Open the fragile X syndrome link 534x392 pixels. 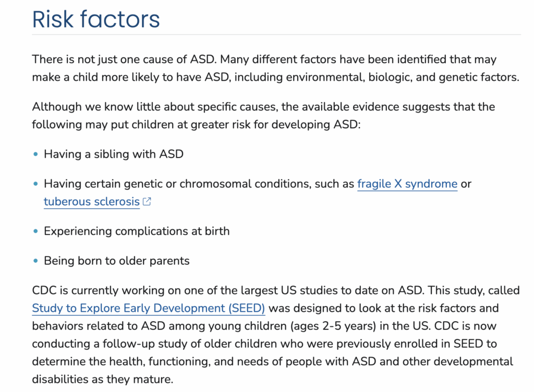[407, 184]
